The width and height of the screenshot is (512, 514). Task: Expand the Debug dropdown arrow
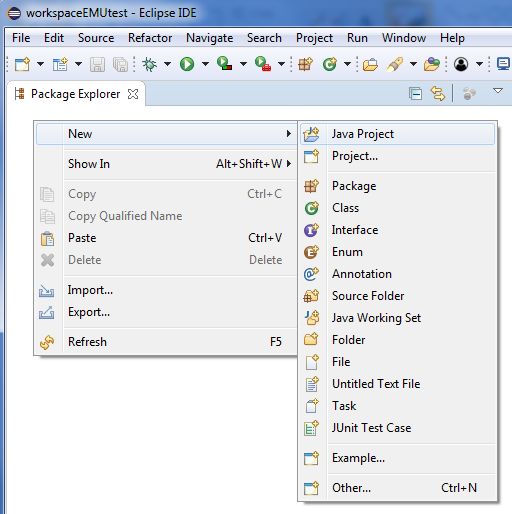coord(168,64)
